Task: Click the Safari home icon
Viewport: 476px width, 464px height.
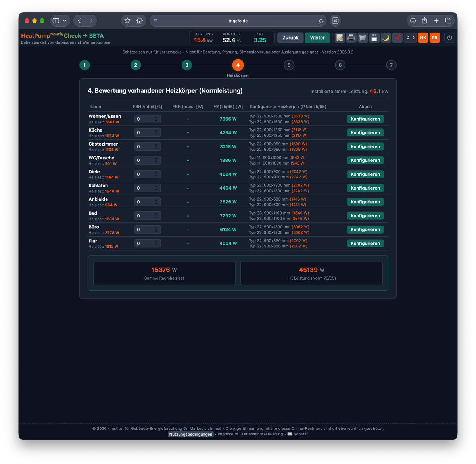Action: click(x=140, y=21)
